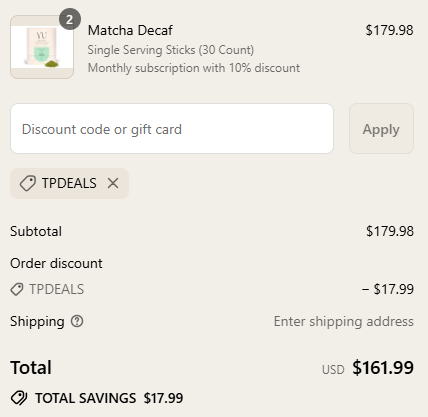This screenshot has height=417, width=428.
Task: Focus the Discount code or gift card field
Action: pyautogui.click(x=172, y=129)
